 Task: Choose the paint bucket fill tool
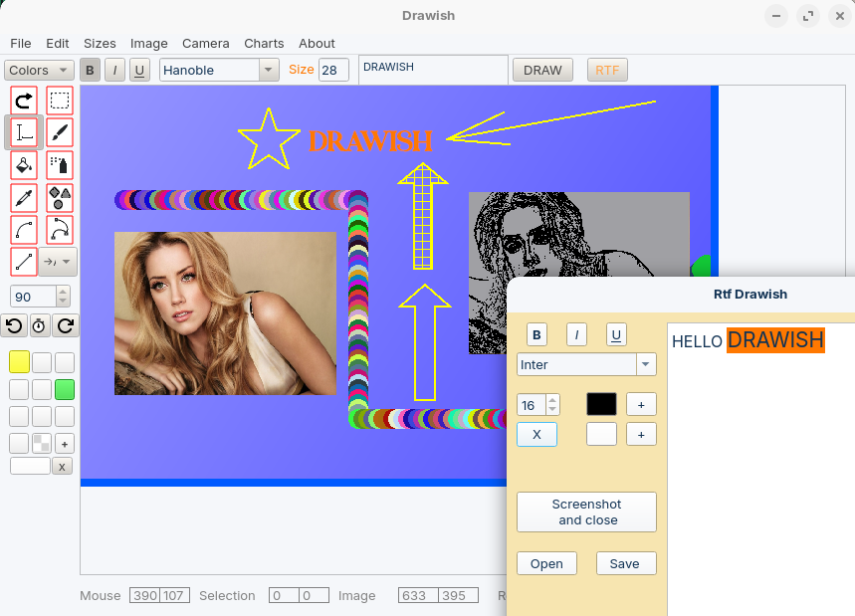24,164
